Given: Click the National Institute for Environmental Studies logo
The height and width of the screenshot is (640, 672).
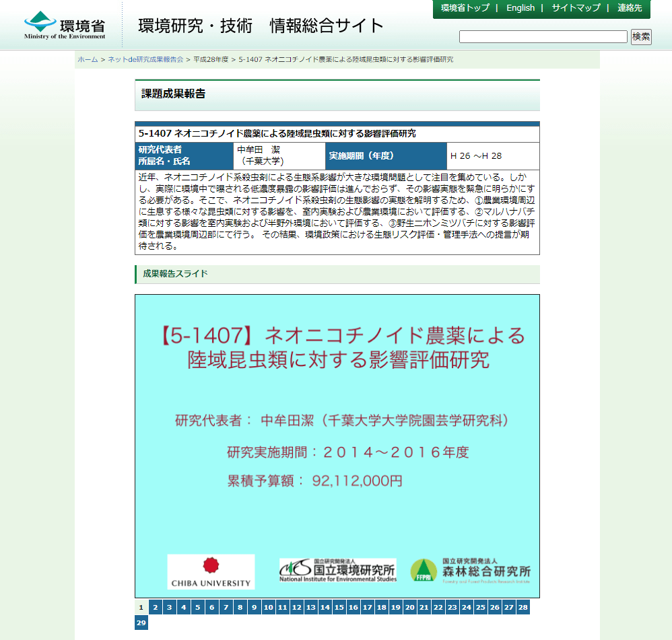Looking at the screenshot, I should point(338,570).
